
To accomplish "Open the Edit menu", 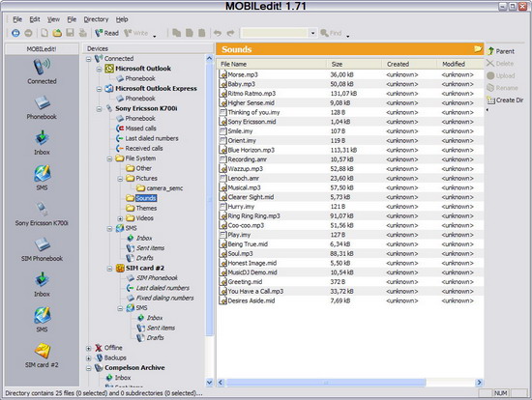I will [x=35, y=19].
